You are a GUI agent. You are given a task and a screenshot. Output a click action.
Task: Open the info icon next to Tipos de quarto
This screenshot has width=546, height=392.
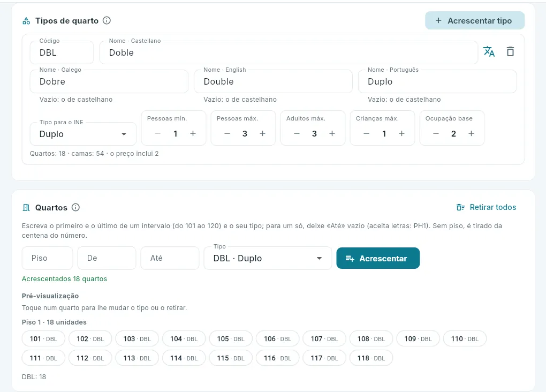pos(107,20)
